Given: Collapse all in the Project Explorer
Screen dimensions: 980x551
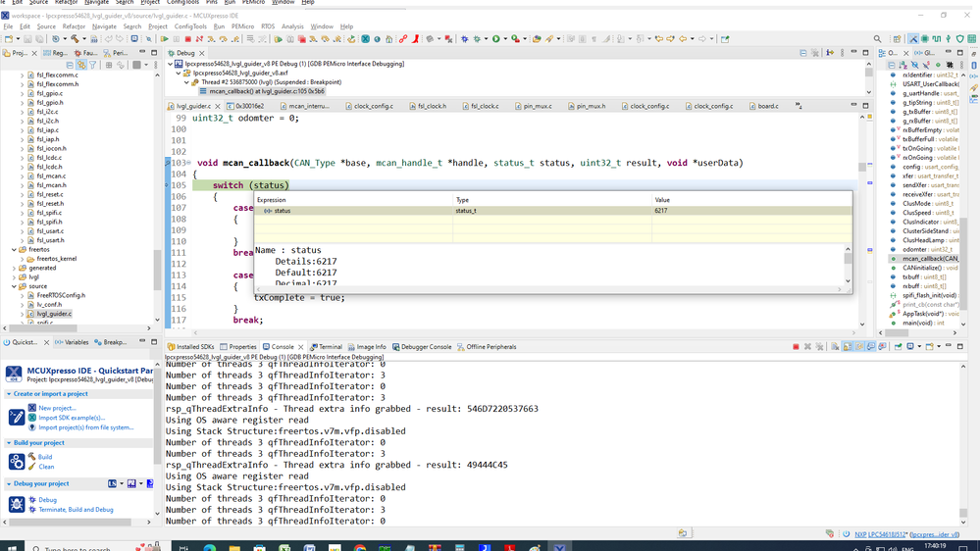Looking at the screenshot, I should [70, 65].
